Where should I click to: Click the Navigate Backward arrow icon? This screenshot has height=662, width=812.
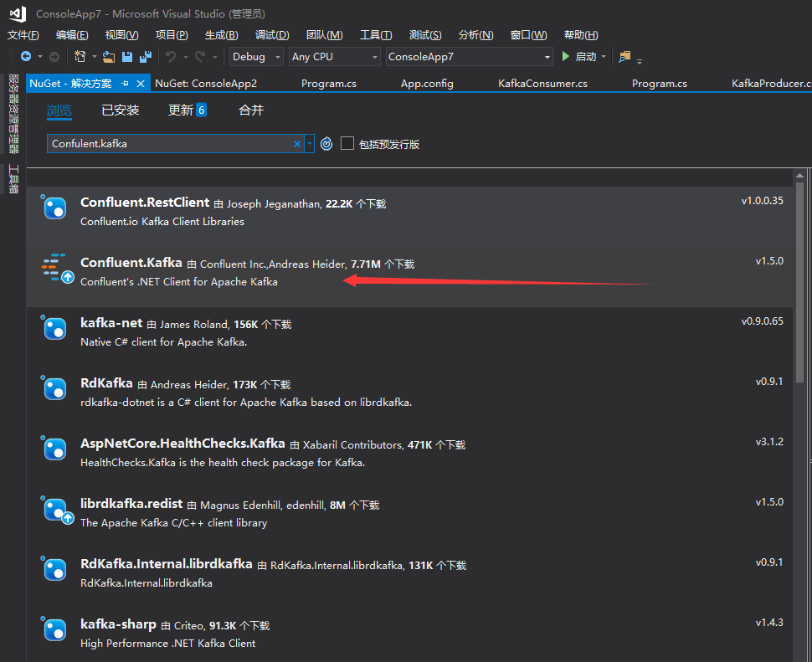click(25, 56)
